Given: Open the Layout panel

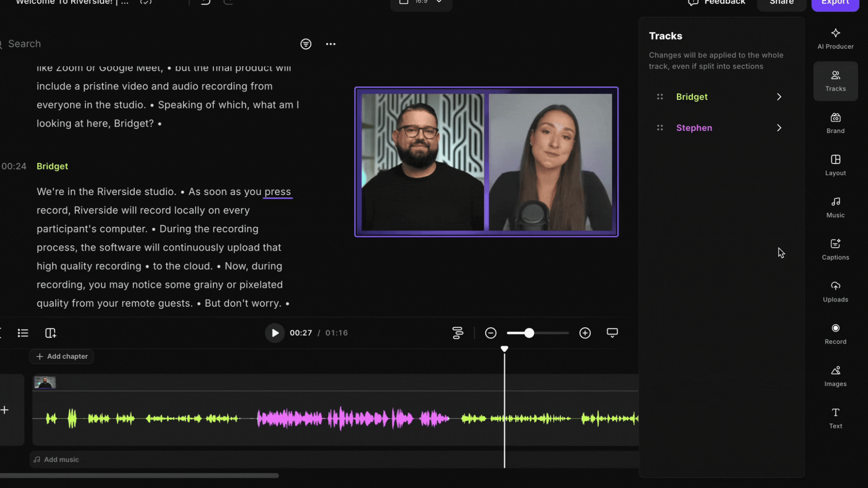Looking at the screenshot, I should 835,165.
